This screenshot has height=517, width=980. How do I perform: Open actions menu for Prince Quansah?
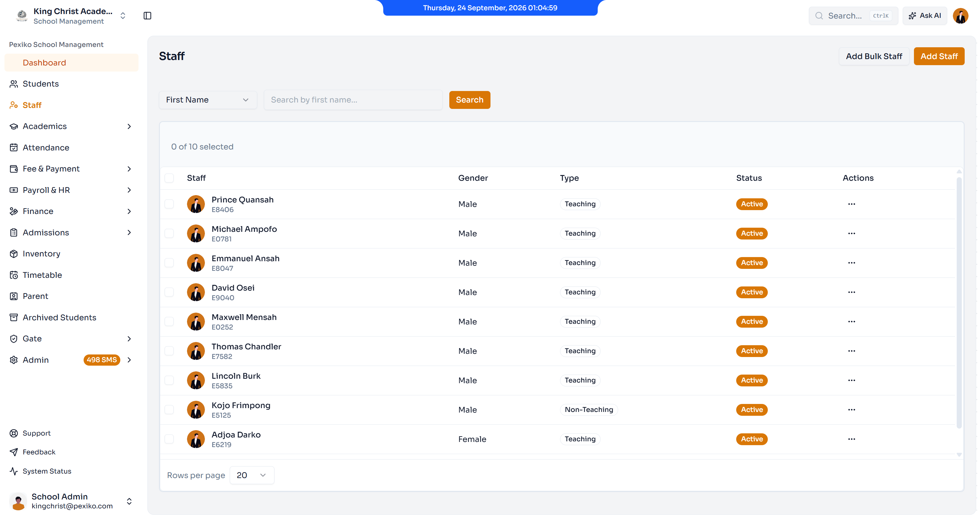click(x=851, y=204)
